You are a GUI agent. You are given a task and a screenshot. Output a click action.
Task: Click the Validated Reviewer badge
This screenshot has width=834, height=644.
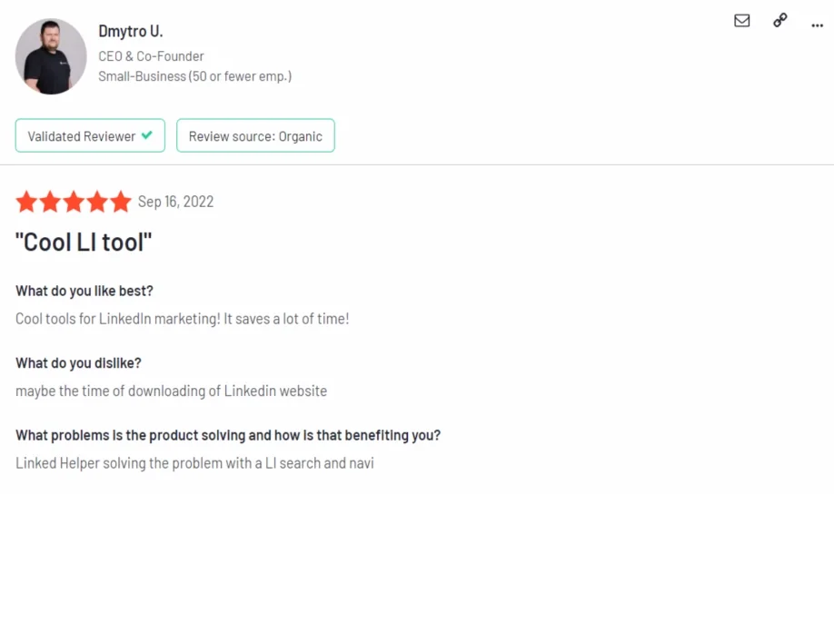click(90, 136)
